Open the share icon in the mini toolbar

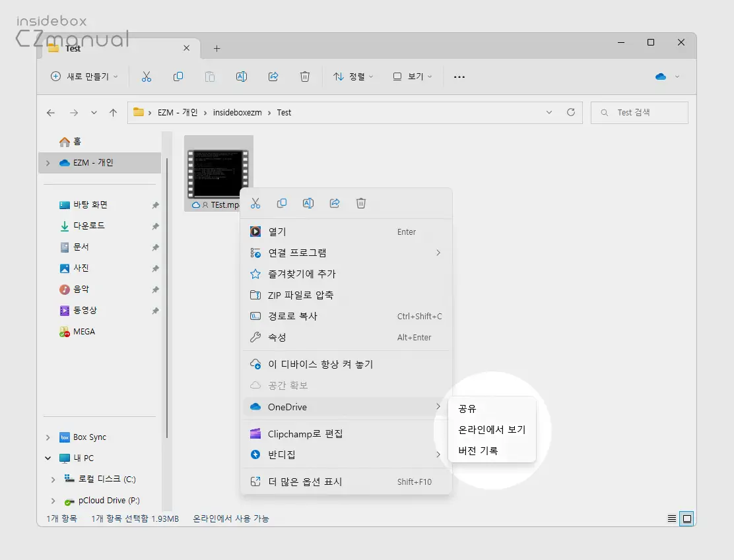[335, 203]
